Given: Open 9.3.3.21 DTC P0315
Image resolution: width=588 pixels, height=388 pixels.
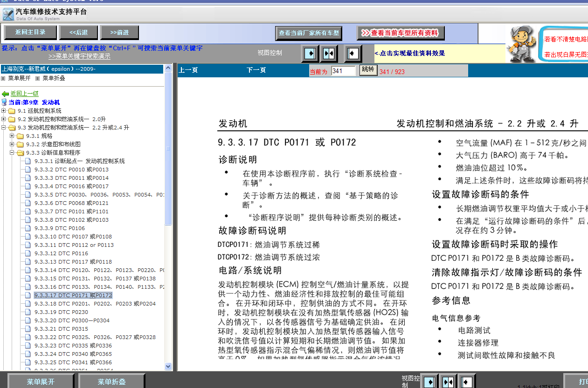Looking at the screenshot, I should (61, 329).
